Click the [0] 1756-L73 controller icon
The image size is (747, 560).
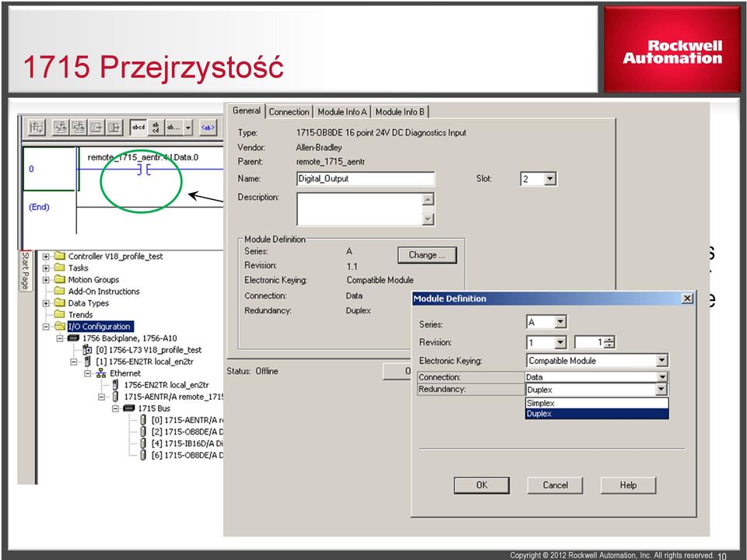pos(87,350)
